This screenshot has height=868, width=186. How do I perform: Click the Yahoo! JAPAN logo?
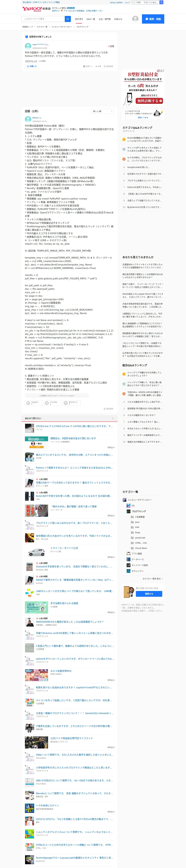pyautogui.click(x=32, y=9)
